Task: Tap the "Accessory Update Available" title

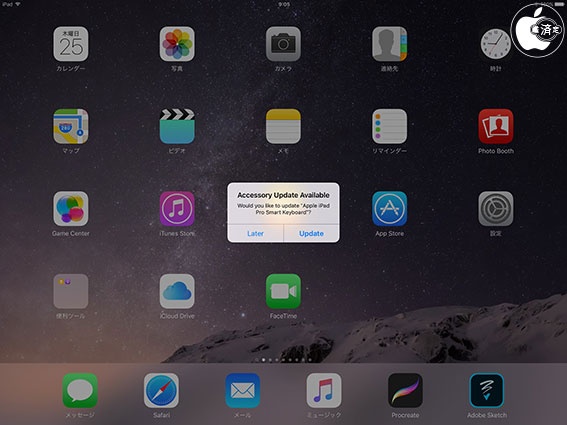Action: pyautogui.click(x=283, y=195)
